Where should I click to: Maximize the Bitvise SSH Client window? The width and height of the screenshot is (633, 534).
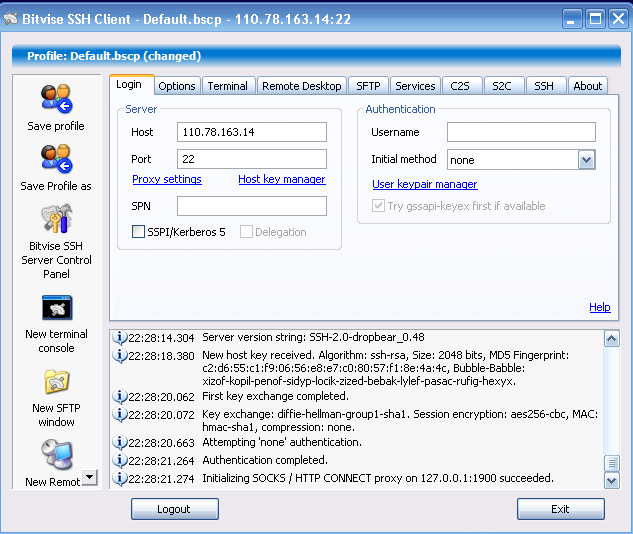pyautogui.click(x=595, y=19)
